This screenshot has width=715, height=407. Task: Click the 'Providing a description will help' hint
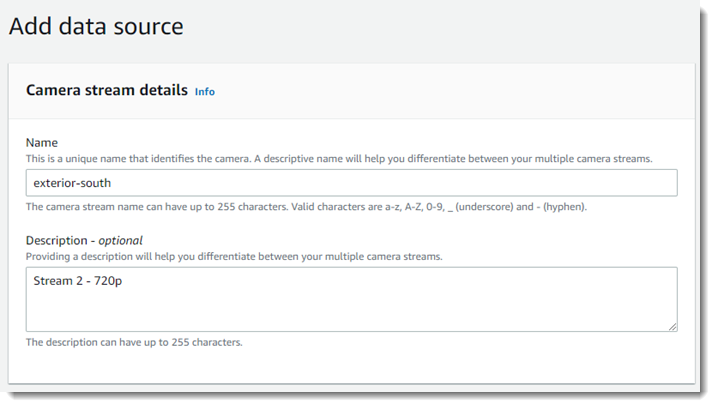click(234, 256)
